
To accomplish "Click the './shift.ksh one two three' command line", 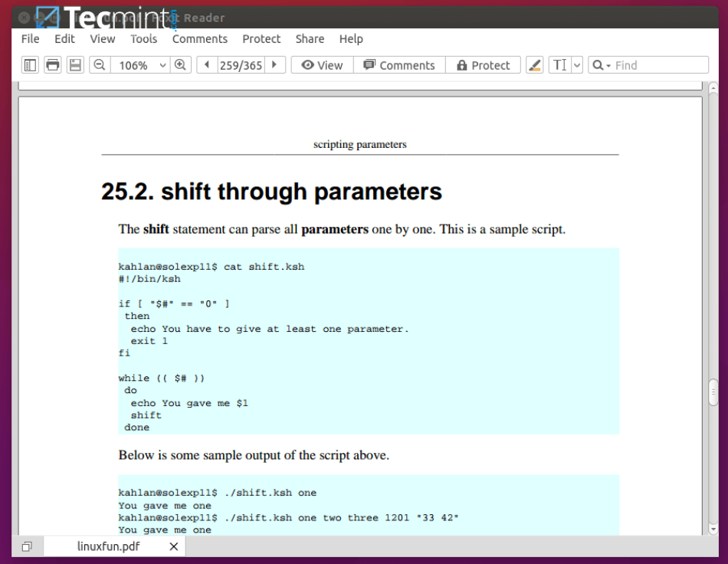I will tap(288, 517).
